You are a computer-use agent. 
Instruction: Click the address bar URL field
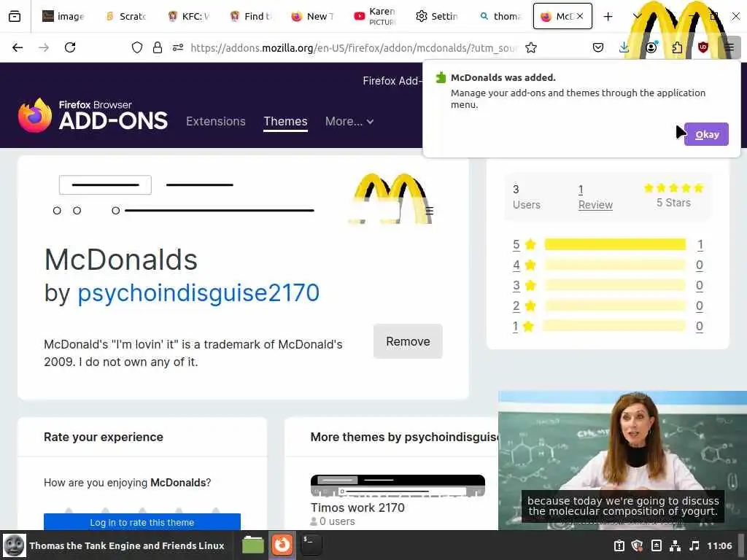[354, 47]
